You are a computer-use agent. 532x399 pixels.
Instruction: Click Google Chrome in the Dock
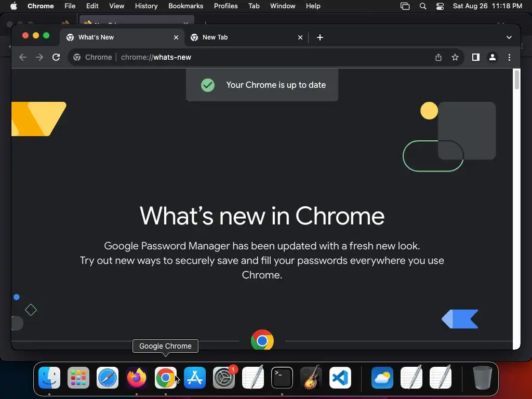(x=166, y=378)
